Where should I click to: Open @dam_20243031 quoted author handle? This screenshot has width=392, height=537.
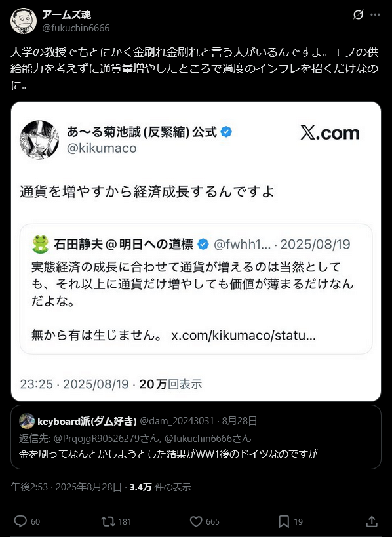point(177,421)
